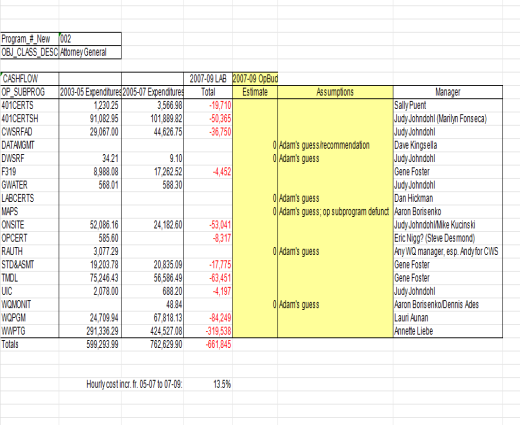This screenshot has height=426, width=520.
Task: Select the yellow Assumptions header cell
Action: click(335, 92)
